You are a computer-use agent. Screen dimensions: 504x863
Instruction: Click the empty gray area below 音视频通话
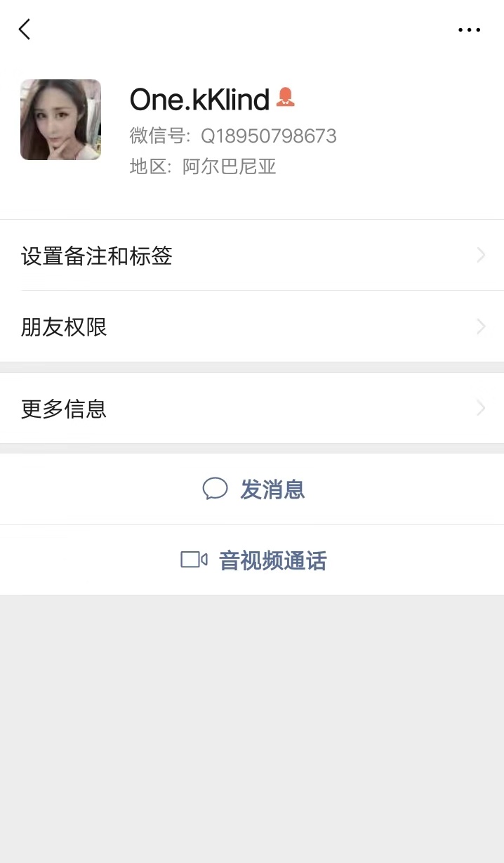(x=252, y=729)
